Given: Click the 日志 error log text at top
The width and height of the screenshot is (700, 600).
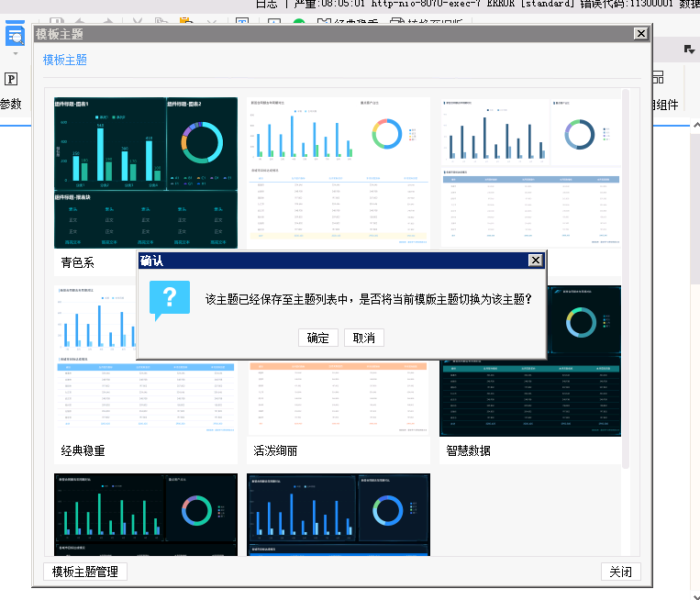Looking at the screenshot, I should (x=478, y=4).
